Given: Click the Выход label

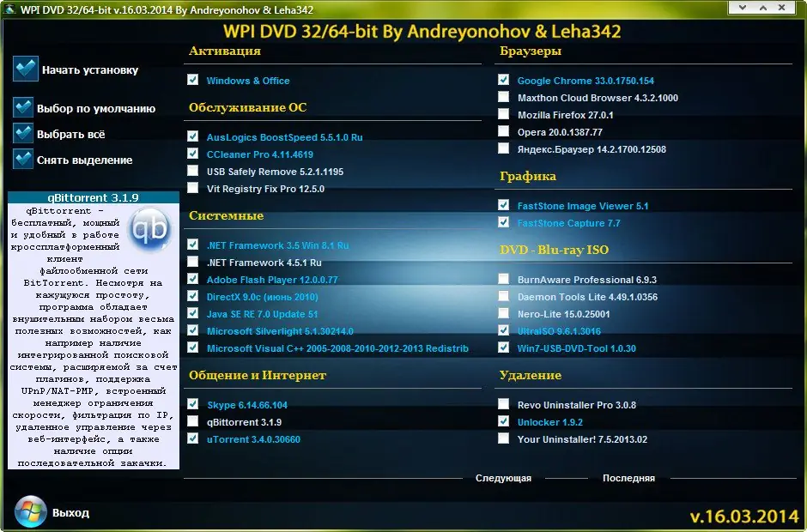Looking at the screenshot, I should click(x=70, y=512).
